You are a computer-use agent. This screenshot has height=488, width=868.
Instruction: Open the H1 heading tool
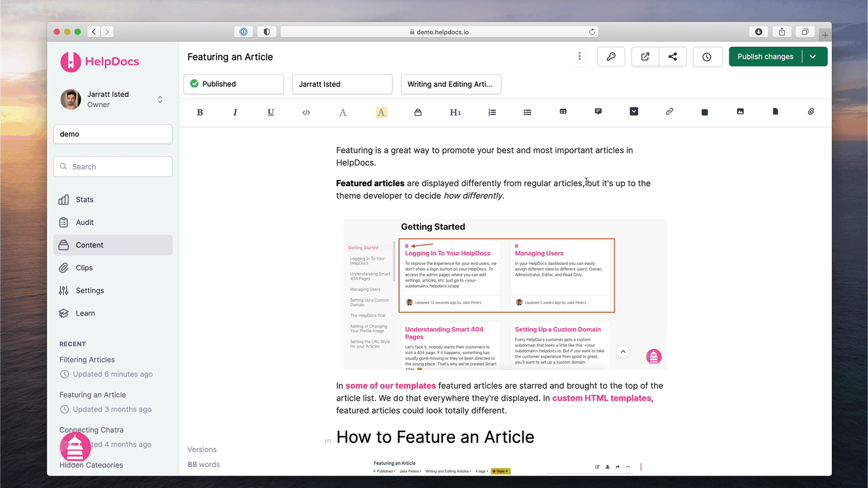pos(455,112)
